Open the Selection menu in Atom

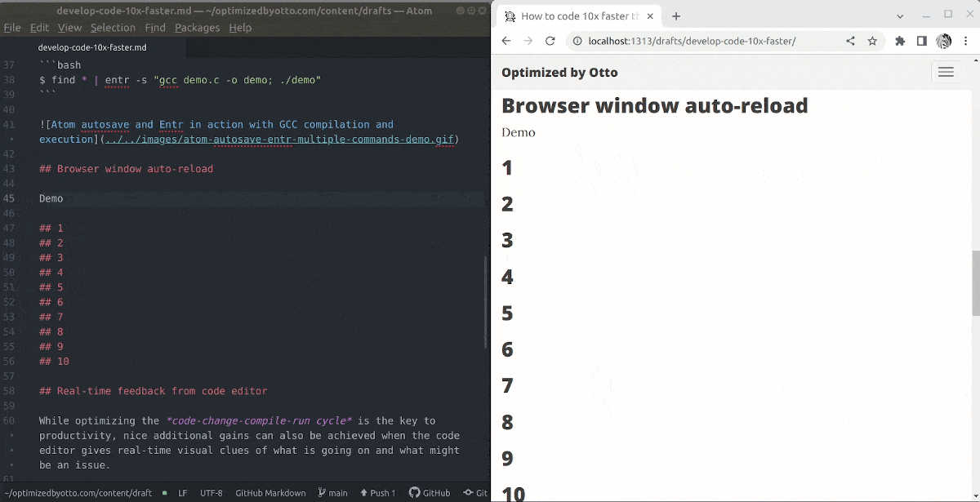pyautogui.click(x=113, y=27)
